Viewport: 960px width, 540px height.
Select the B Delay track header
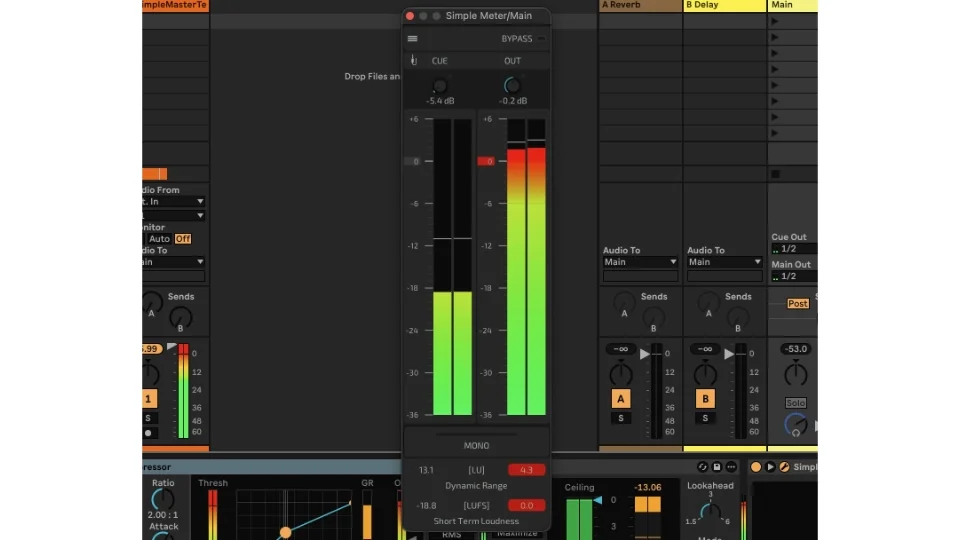725,5
